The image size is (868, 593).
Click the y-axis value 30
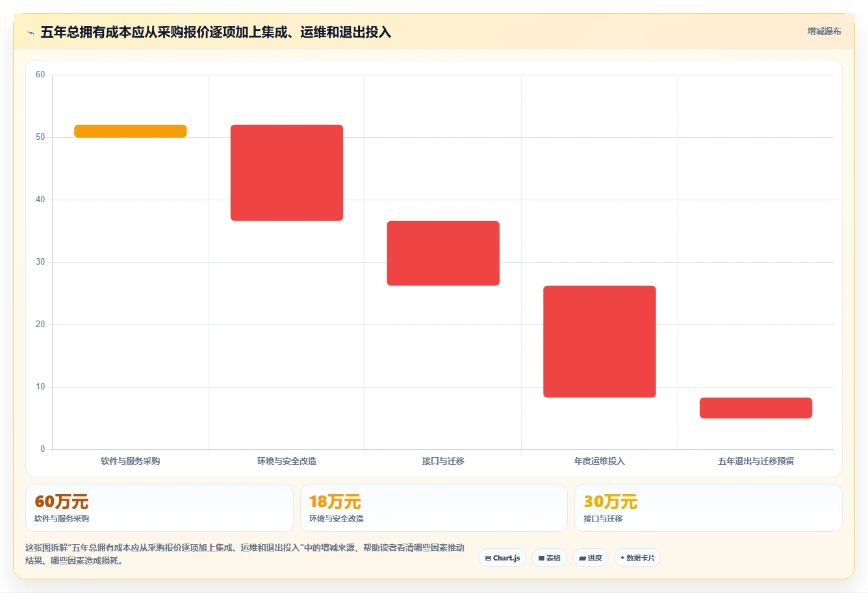(x=40, y=262)
